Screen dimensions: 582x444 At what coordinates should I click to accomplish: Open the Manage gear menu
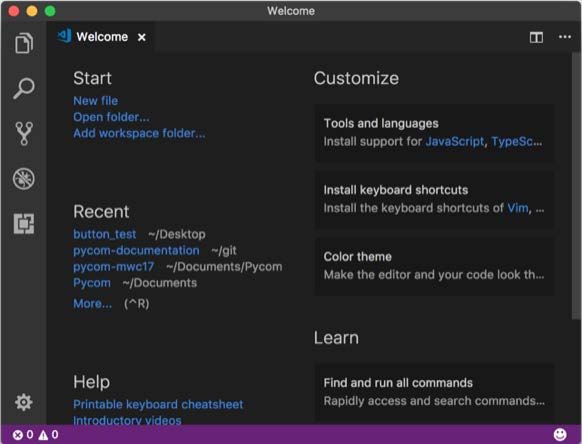click(24, 402)
